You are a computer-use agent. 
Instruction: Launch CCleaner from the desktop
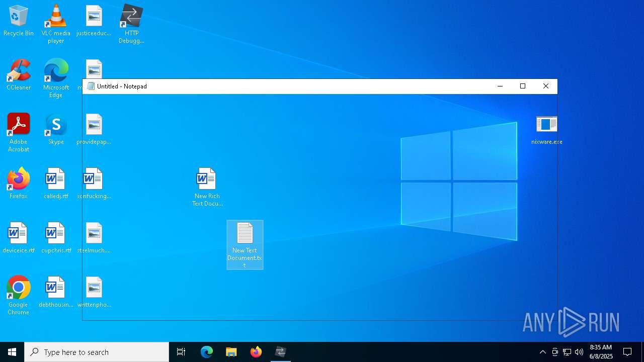click(19, 75)
